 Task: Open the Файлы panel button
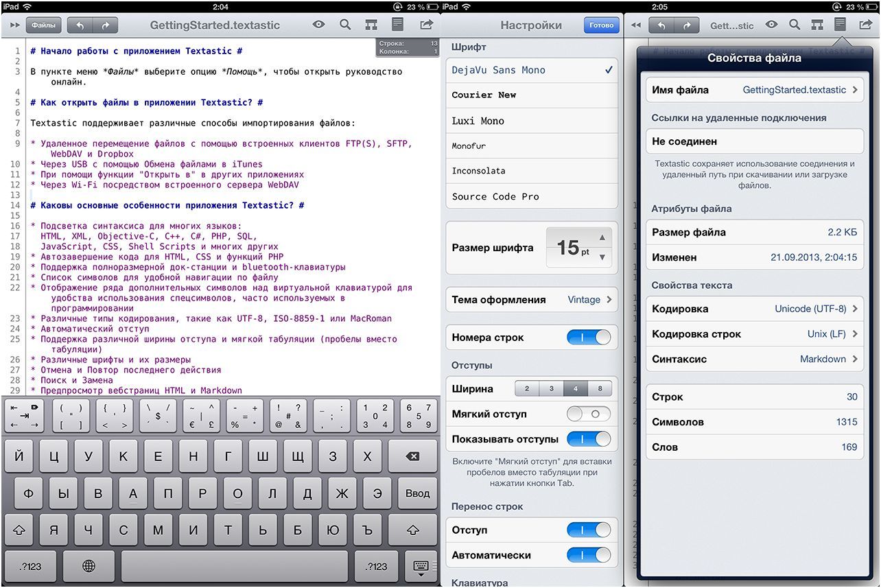point(43,25)
